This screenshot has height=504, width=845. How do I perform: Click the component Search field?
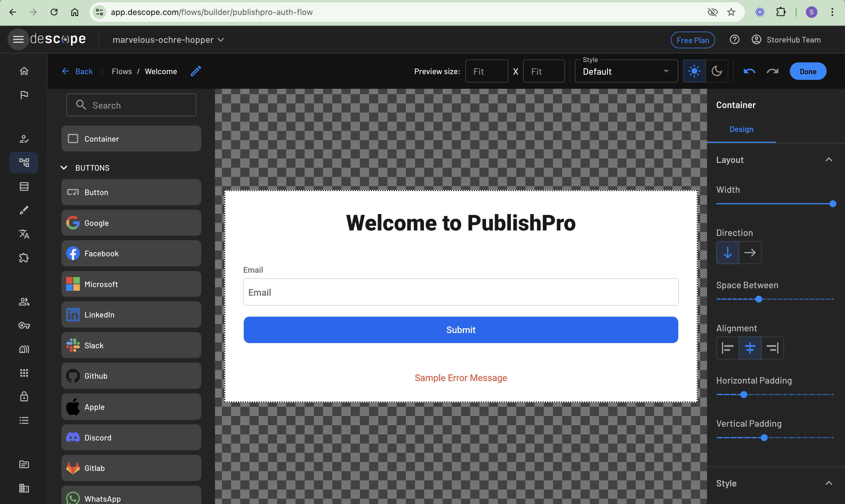(131, 105)
